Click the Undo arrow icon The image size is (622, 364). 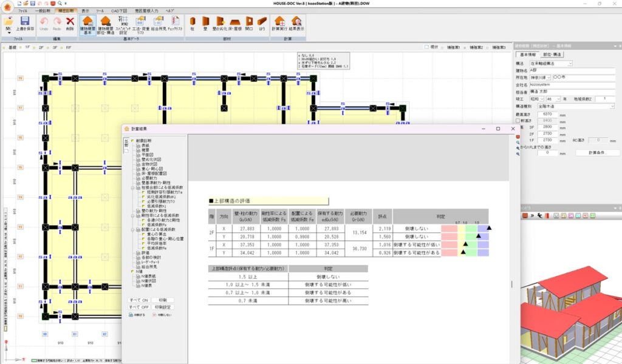(44, 22)
